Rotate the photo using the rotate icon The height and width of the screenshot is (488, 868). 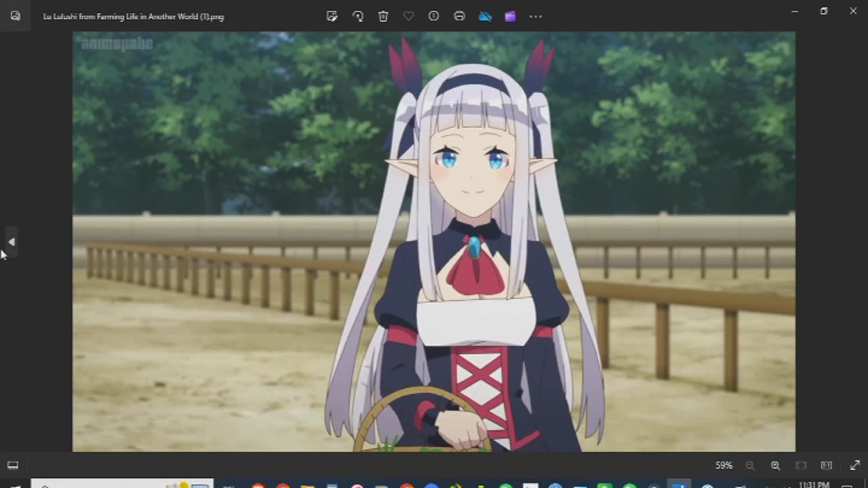click(x=357, y=16)
